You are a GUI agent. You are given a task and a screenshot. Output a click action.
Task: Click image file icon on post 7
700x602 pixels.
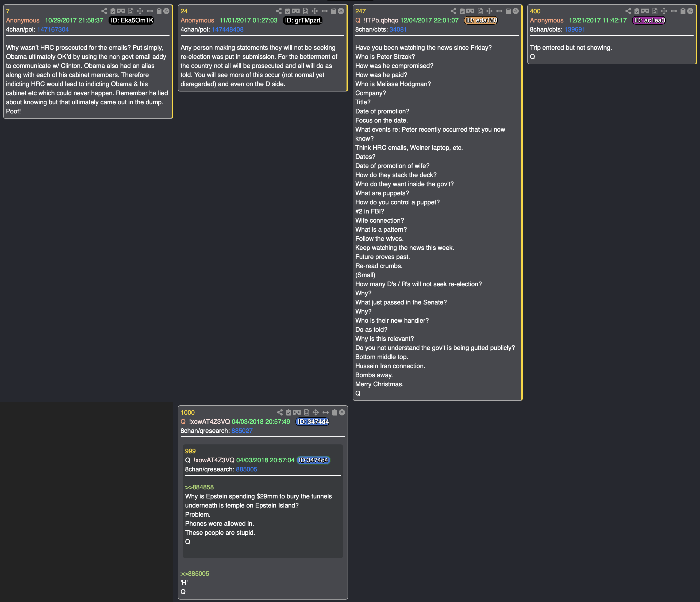[131, 11]
